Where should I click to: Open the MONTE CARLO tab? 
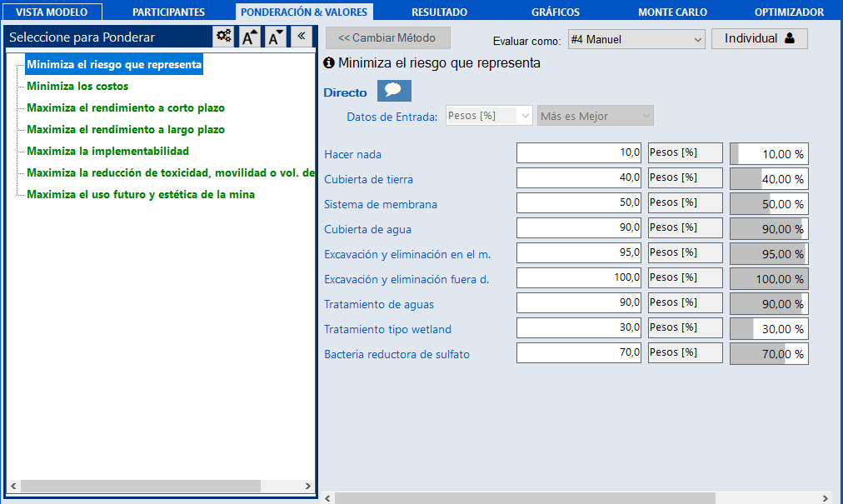[672, 12]
